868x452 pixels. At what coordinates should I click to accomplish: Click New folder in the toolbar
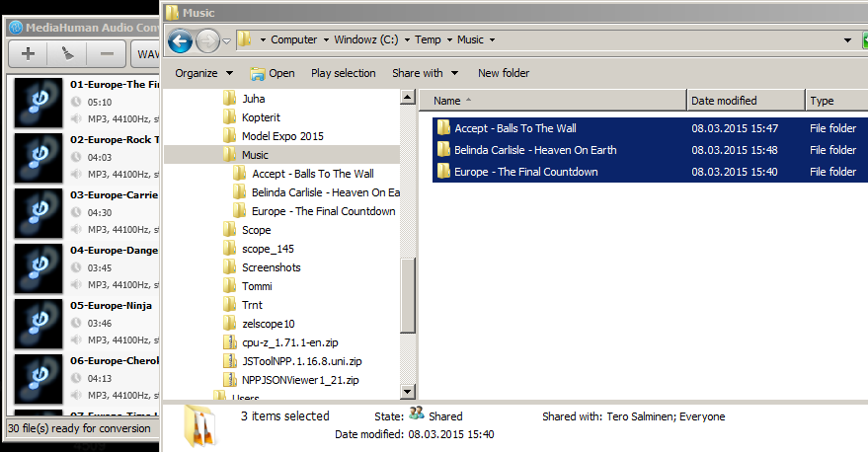click(504, 73)
